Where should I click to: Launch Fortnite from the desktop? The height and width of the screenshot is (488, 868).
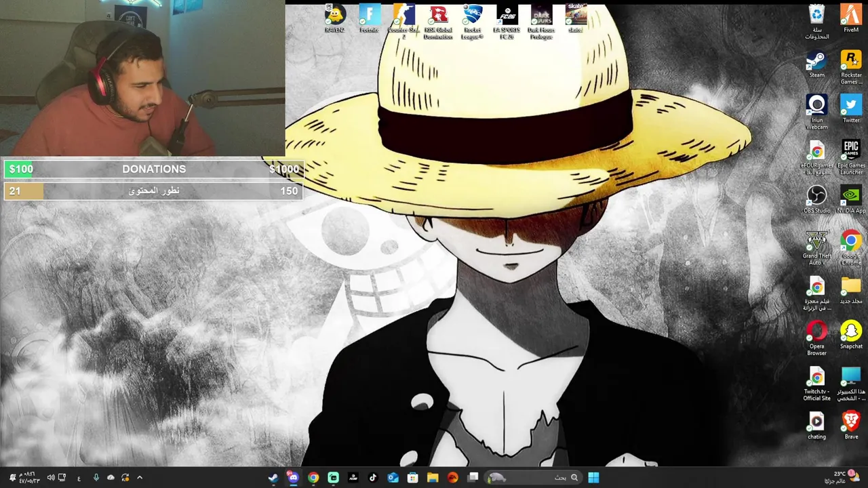(369, 19)
